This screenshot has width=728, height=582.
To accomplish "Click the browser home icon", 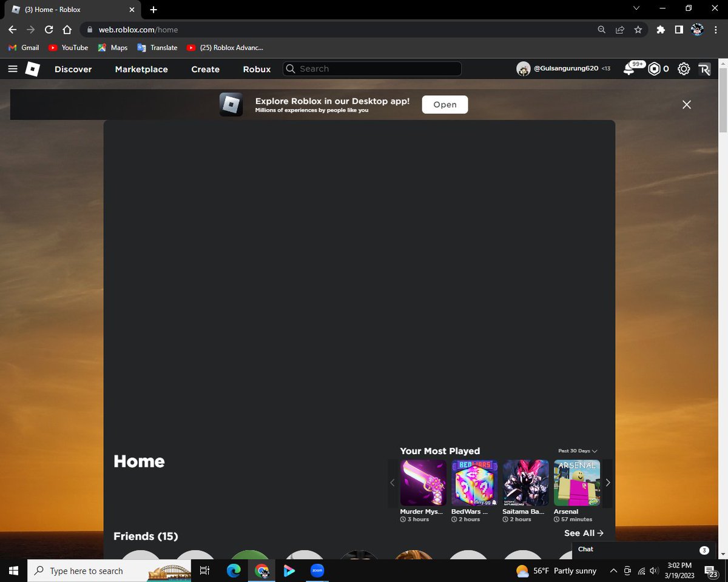I will tap(67, 29).
